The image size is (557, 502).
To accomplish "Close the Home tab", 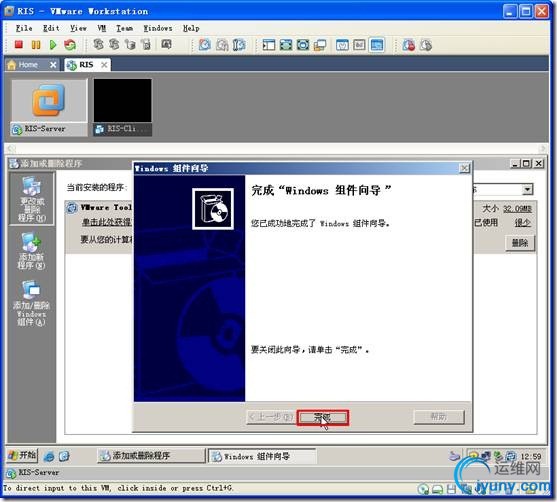I will (53, 65).
